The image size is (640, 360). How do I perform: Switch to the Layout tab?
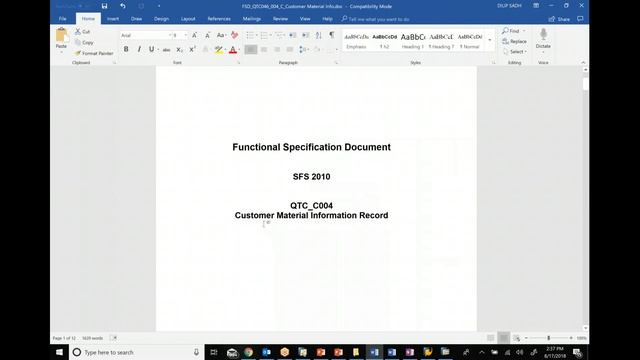point(188,19)
